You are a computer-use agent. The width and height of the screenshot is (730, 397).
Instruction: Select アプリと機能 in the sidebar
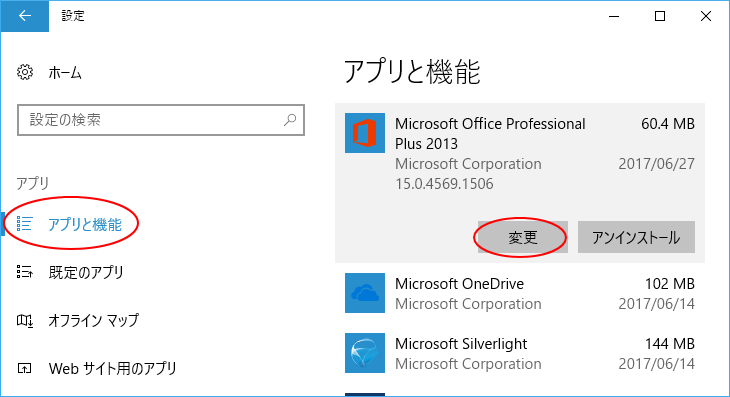click(x=85, y=224)
